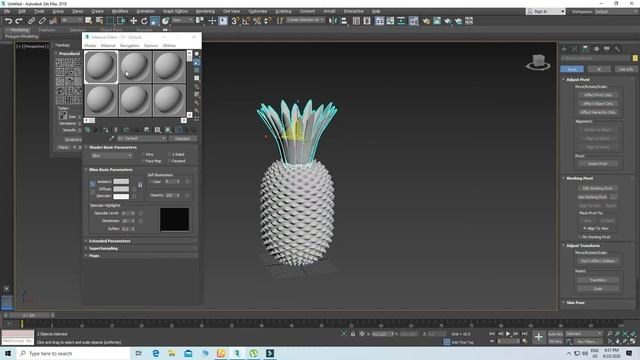The image size is (640, 360).
Task: Activate the Select and Move tool
Action: click(x=133, y=20)
